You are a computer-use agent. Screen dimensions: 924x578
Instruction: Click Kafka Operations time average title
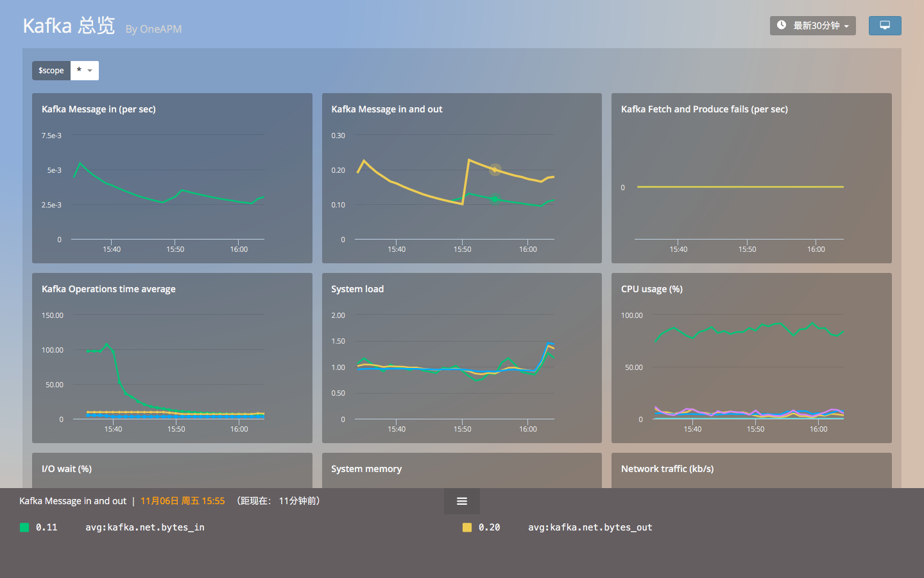tap(108, 289)
